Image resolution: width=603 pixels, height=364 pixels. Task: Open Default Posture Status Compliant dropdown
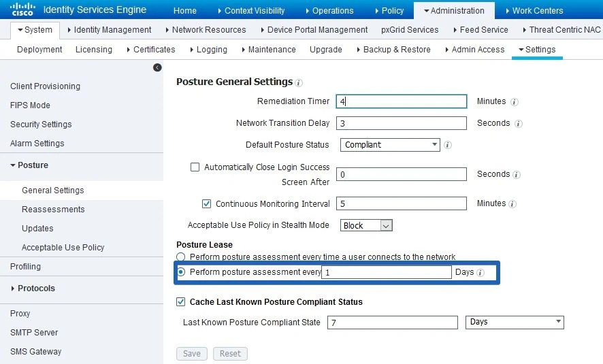[390, 145]
